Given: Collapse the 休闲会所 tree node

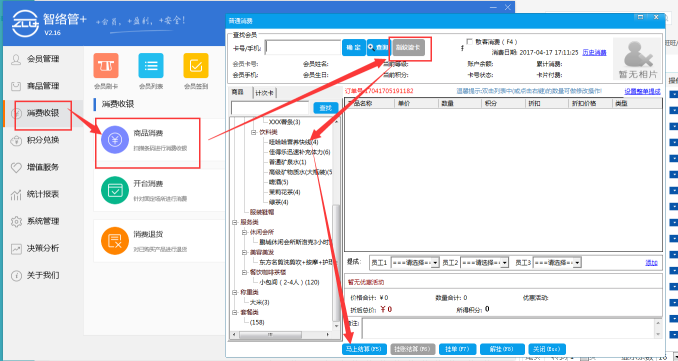Looking at the screenshot, I should tap(244, 232).
